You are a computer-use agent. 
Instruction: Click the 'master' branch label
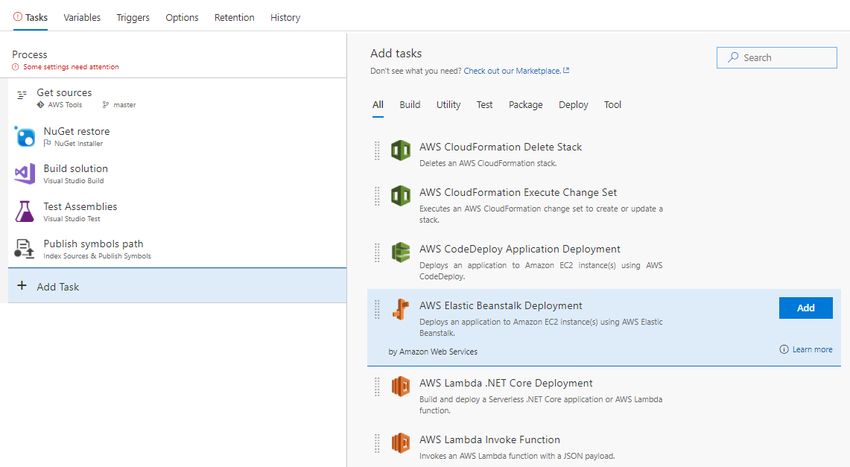click(x=124, y=105)
